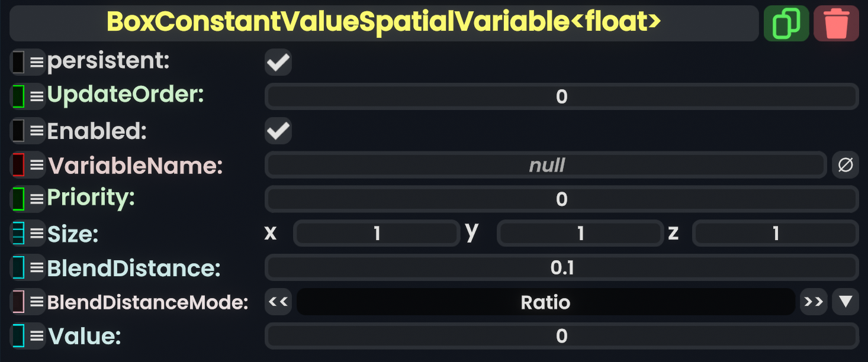Click the Ratio mode value button
The image size is (868, 362).
pyautogui.click(x=545, y=302)
